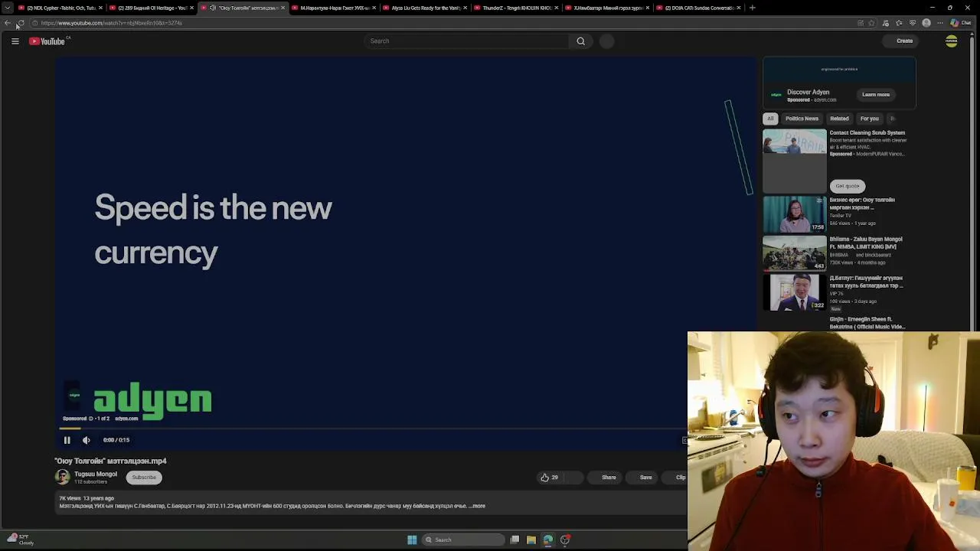Click the Discover Adyen ad title
980x551 pixels.
pos(808,92)
